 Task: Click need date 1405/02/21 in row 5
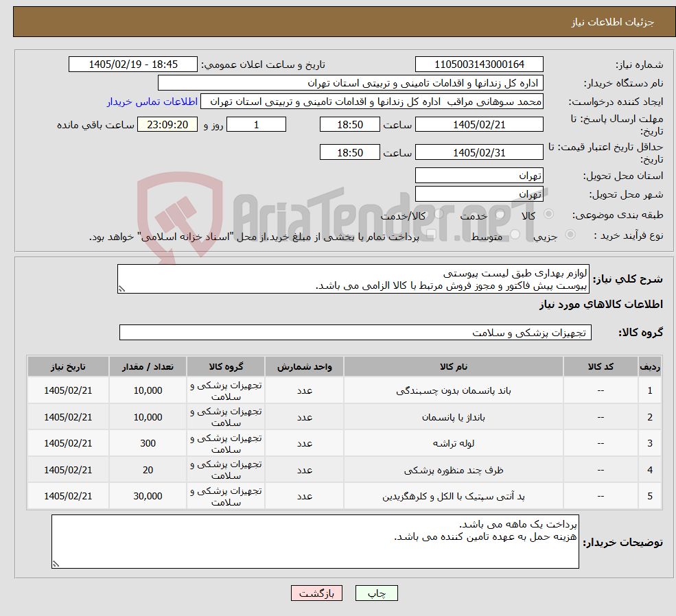pos(68,496)
